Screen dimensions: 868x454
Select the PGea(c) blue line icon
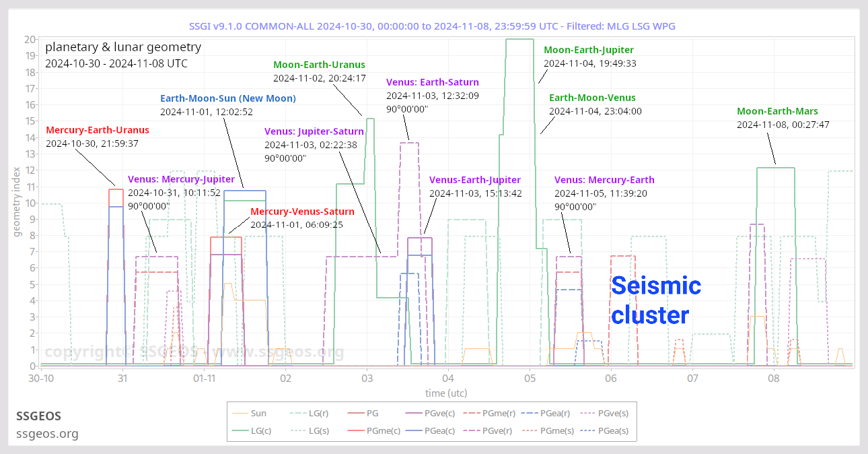[x=414, y=430]
